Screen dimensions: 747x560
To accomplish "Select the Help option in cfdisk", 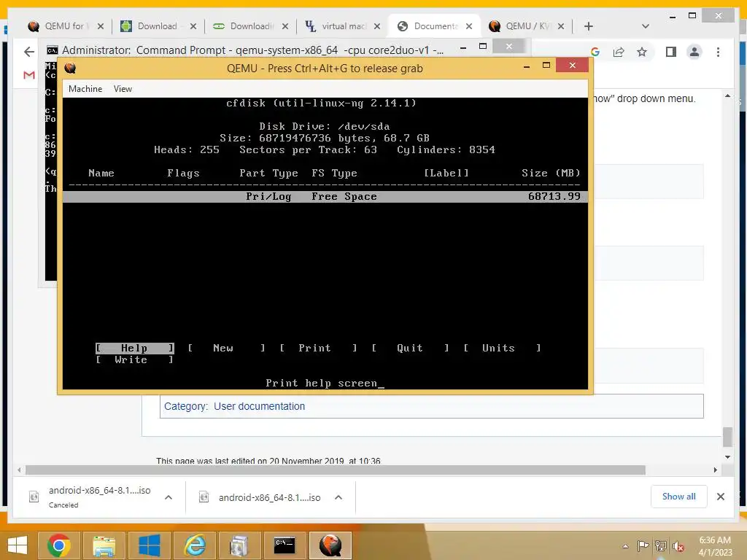I will point(134,348).
